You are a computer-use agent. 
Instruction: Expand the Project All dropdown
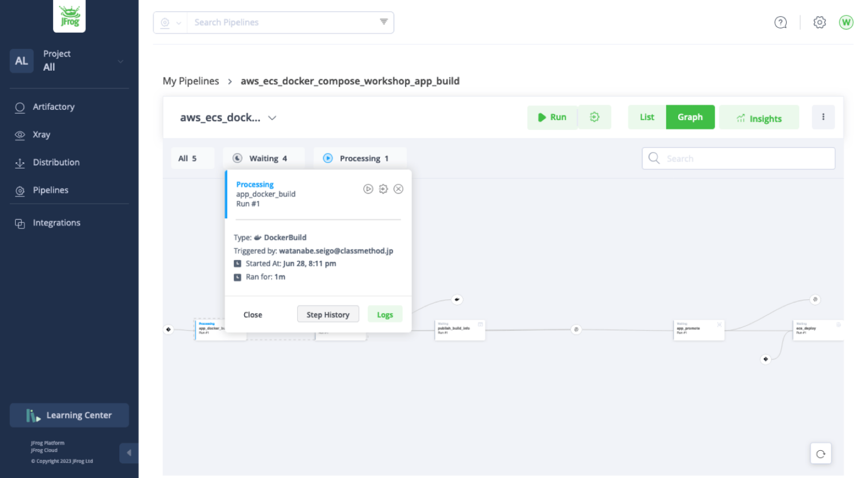pyautogui.click(x=120, y=61)
